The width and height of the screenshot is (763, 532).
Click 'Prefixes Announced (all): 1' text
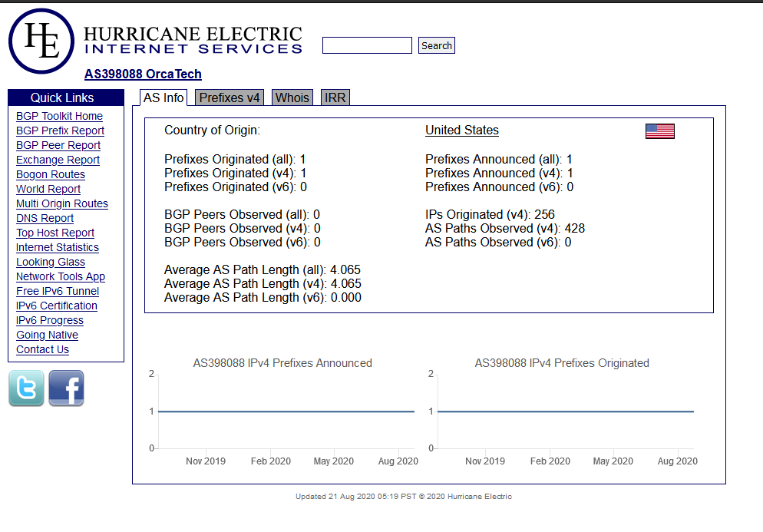(499, 159)
